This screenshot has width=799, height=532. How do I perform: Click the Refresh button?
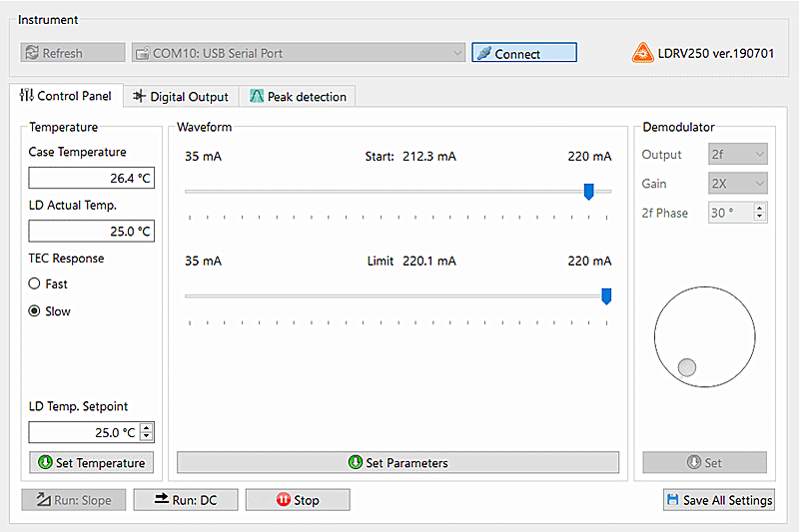click(x=73, y=53)
